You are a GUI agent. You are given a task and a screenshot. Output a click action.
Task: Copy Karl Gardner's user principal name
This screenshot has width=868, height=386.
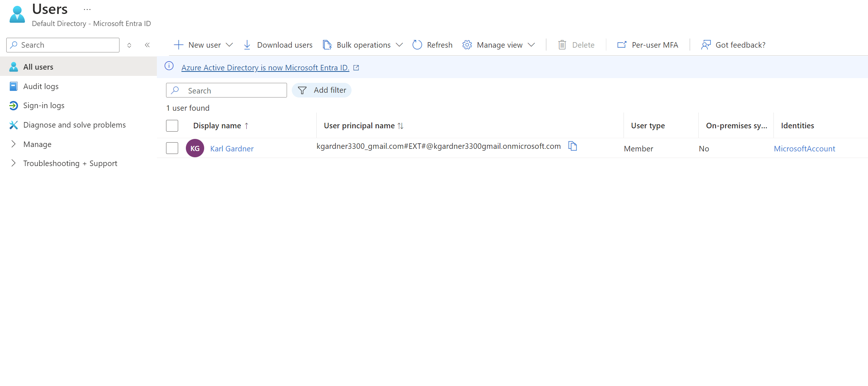tap(573, 146)
